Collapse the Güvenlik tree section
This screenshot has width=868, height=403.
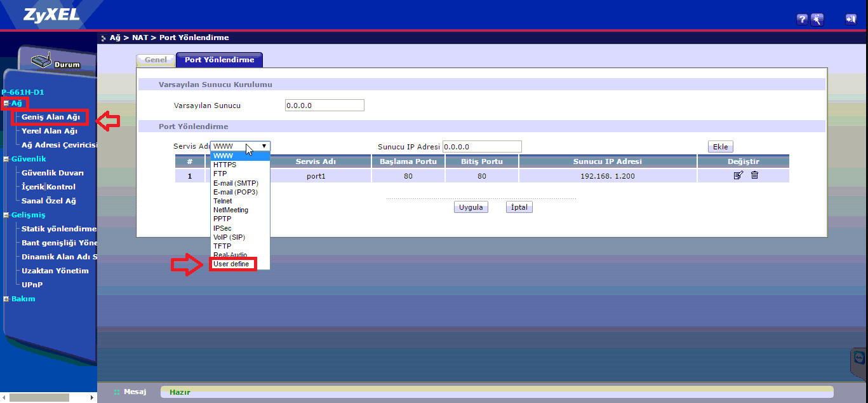pyautogui.click(x=6, y=159)
